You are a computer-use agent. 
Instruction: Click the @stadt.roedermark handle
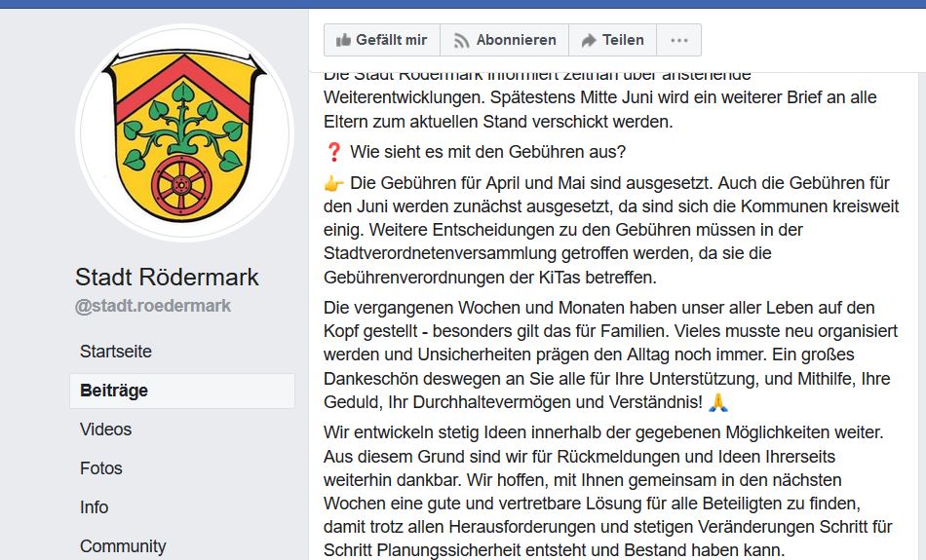point(153,306)
